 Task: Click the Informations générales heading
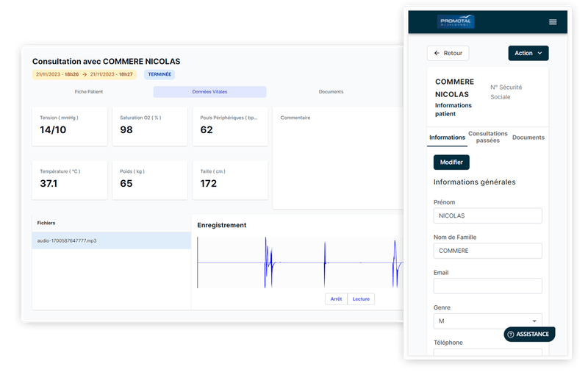474,182
